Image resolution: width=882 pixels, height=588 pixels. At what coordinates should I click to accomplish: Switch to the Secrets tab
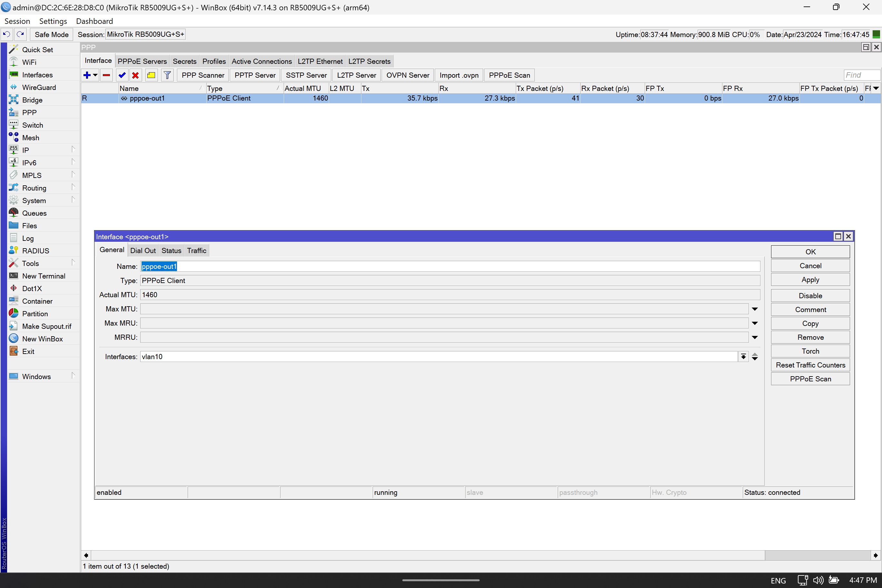[x=184, y=61]
